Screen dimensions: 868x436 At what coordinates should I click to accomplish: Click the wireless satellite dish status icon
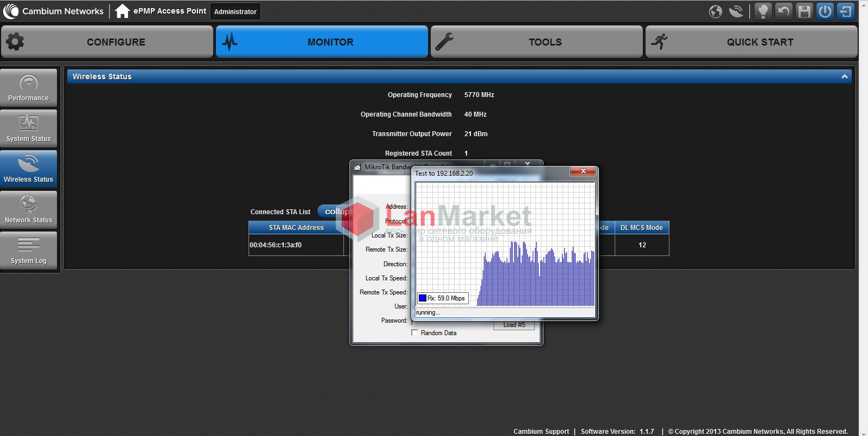click(736, 11)
